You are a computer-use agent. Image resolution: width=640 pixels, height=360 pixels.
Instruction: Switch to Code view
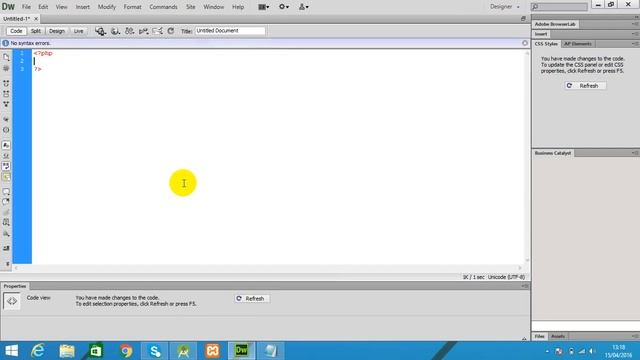(x=16, y=31)
